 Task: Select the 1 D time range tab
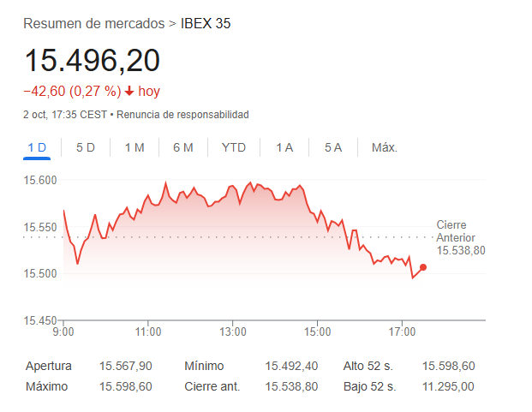click(37, 147)
